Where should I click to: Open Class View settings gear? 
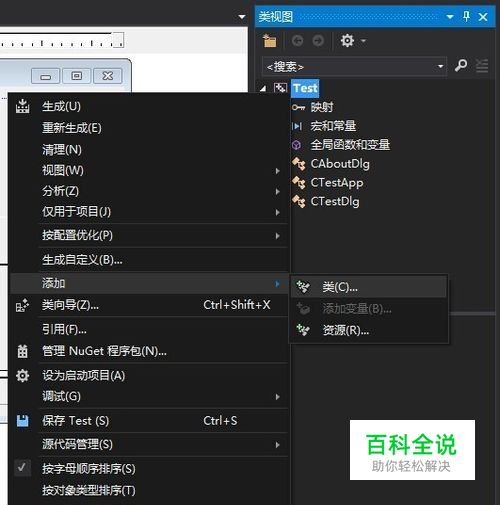347,41
